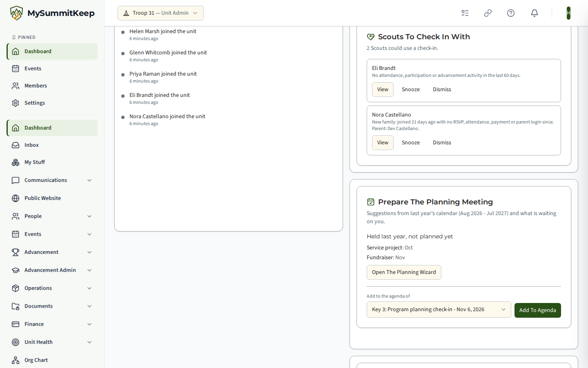Image resolution: width=588 pixels, height=368 pixels.
Task: Click the My Stuff cubes icon
Action: tap(16, 162)
